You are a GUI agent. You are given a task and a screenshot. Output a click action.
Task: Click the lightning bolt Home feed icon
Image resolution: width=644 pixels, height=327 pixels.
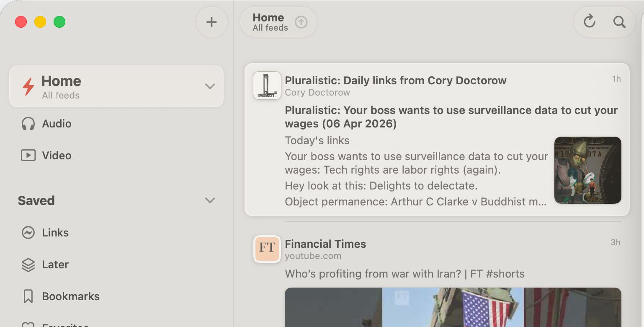pyautogui.click(x=28, y=86)
